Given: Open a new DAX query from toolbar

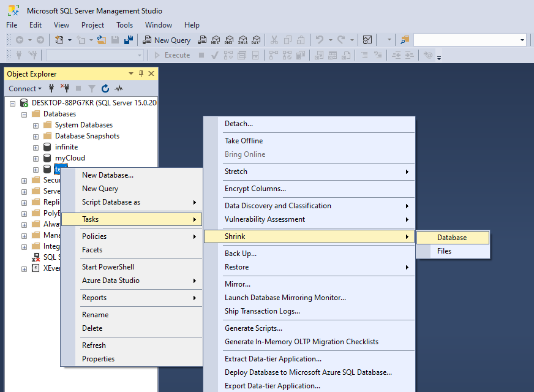Looking at the screenshot, I should coord(256,40).
